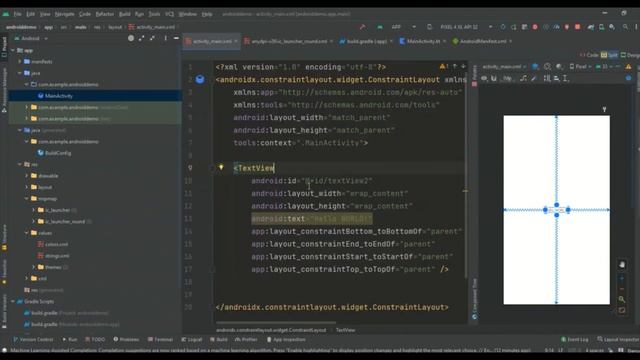Screen dimensions: 640x360
Task: Switch editor to Design view mode
Action: pos(630,55)
